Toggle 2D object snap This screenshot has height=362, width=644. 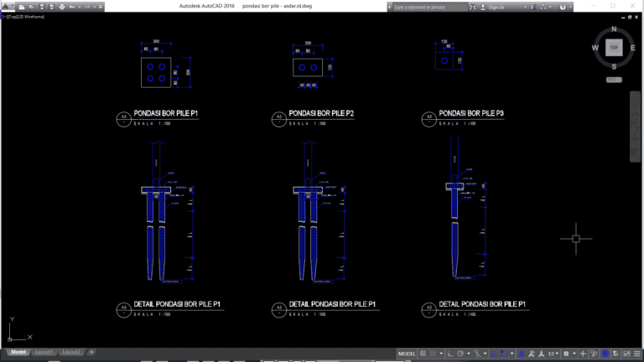coord(504,354)
